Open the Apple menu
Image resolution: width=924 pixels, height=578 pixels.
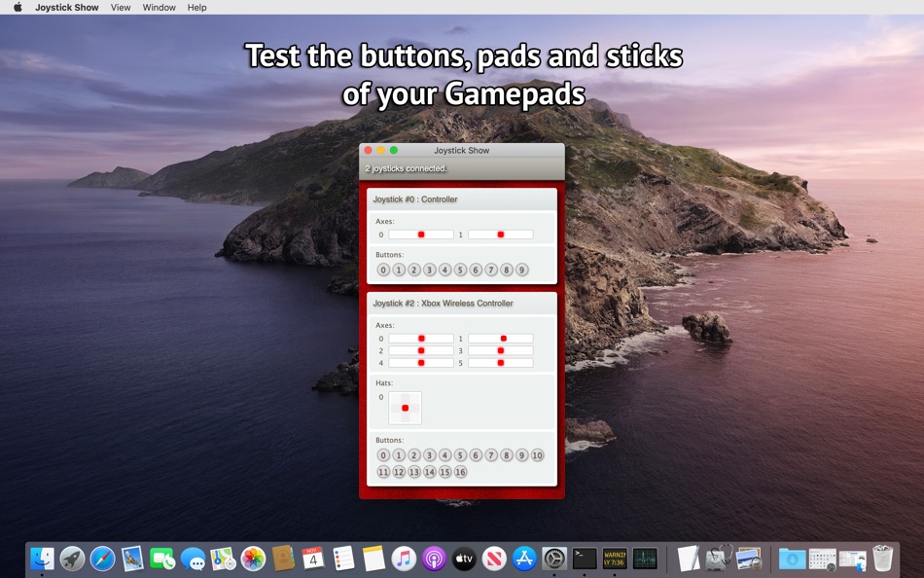click(18, 7)
